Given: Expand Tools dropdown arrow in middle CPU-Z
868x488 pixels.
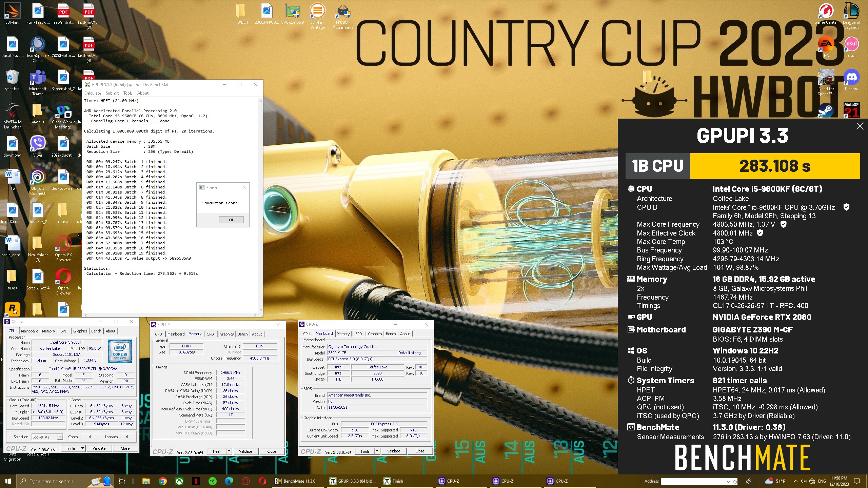Looking at the screenshot, I should click(229, 451).
